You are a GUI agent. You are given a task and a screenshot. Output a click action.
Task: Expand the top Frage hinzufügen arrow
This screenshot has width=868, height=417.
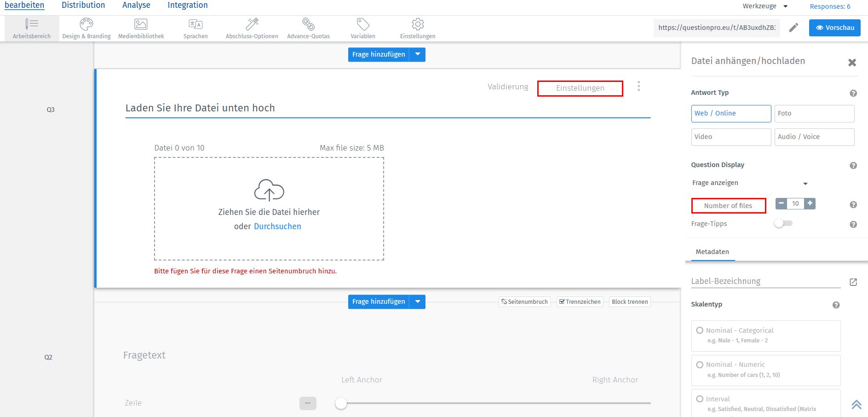pos(418,54)
